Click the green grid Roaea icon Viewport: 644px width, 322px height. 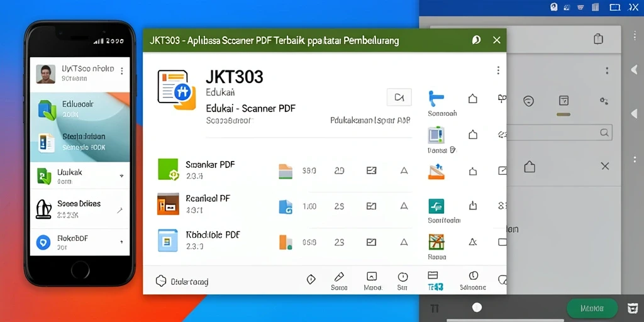pyautogui.click(x=436, y=242)
